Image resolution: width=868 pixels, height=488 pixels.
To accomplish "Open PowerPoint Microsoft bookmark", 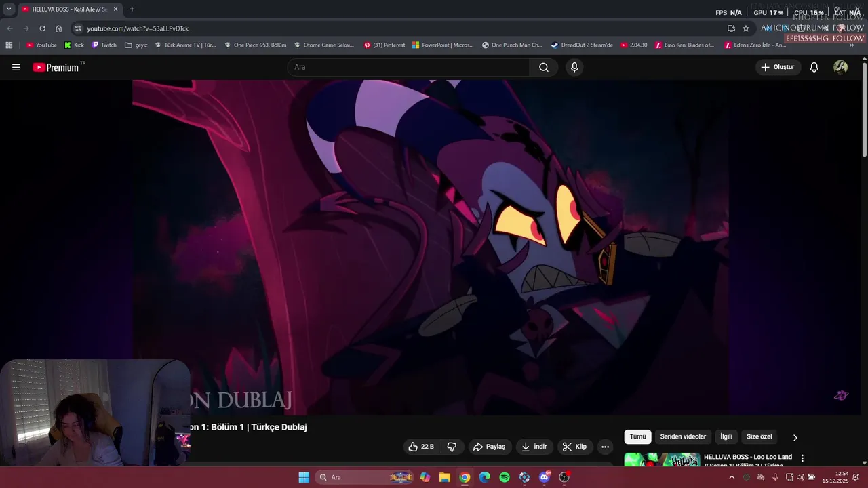I will (x=443, y=45).
